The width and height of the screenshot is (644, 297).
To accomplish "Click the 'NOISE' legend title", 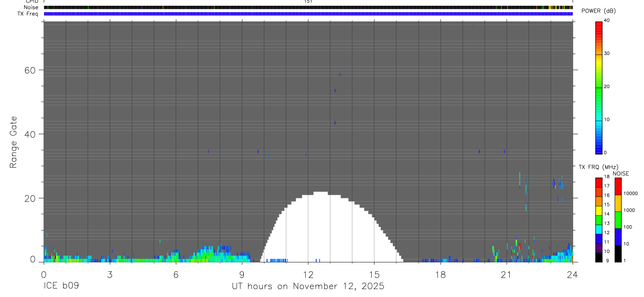I will click(621, 173).
